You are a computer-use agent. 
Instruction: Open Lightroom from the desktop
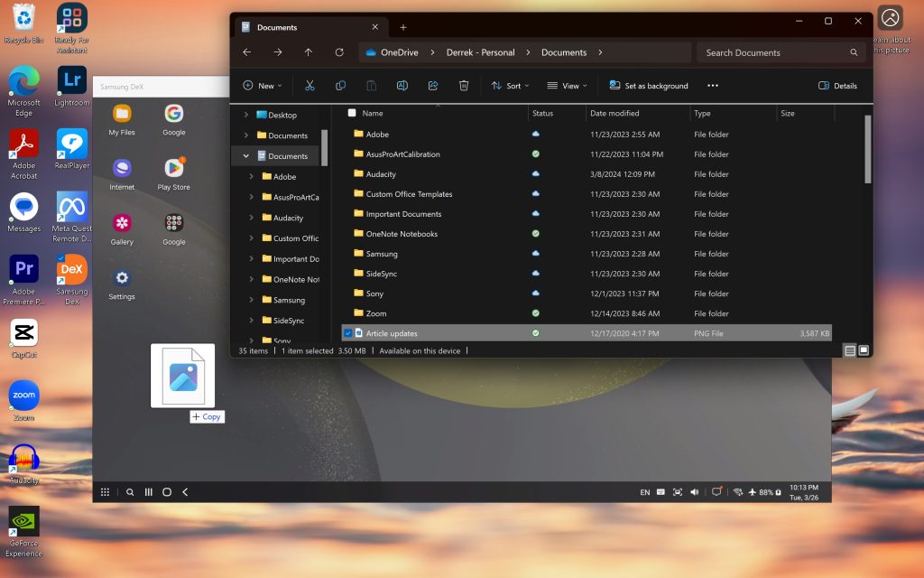pos(72,86)
